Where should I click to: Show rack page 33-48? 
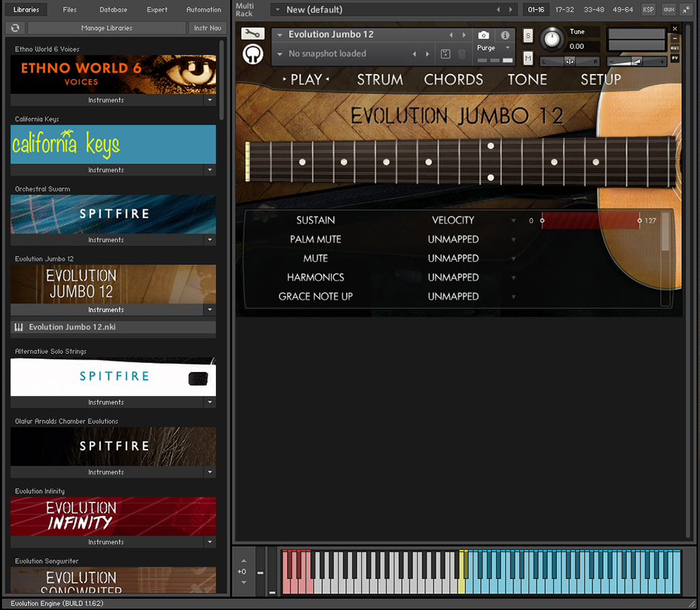(594, 9)
